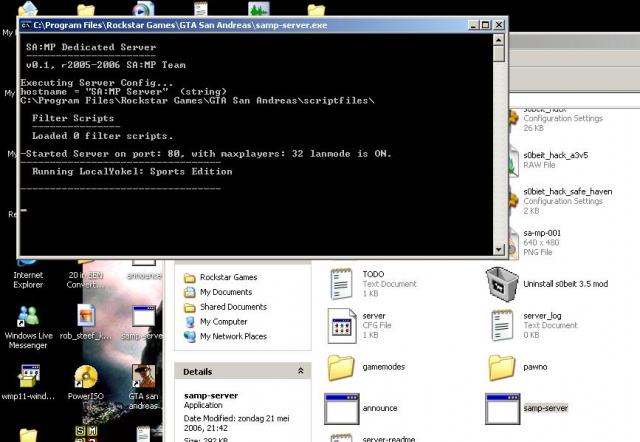This screenshot has width=640, height=442.
Task: Open My Network Places link
Action: click(x=233, y=336)
